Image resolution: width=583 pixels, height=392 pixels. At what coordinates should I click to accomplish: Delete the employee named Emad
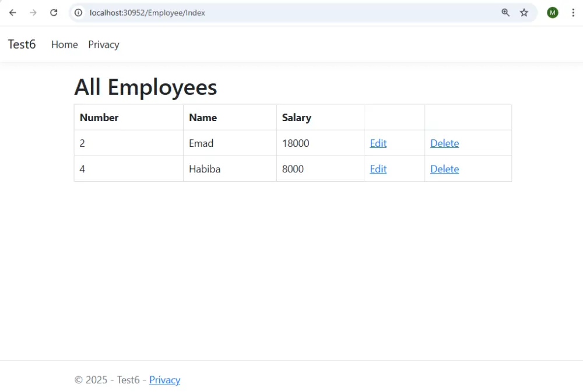445,143
